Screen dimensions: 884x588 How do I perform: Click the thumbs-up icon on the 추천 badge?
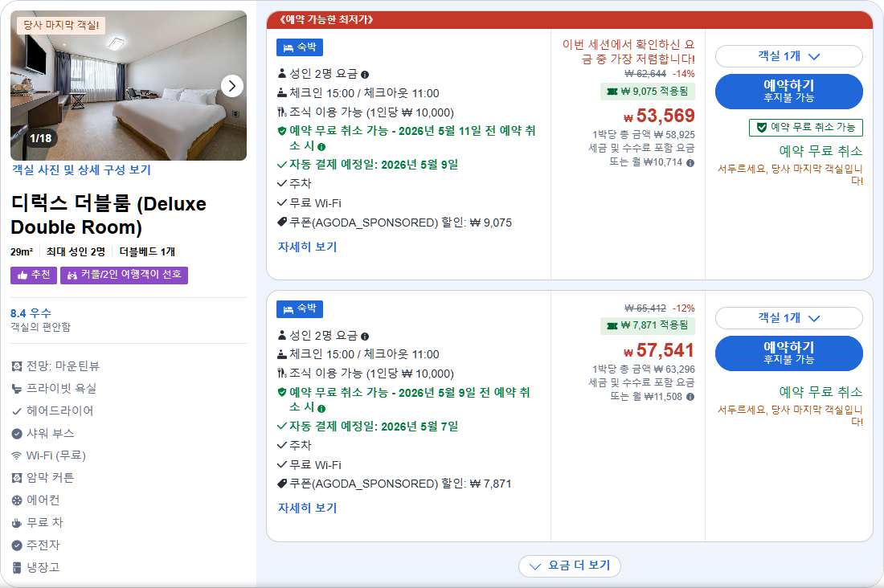(24, 275)
